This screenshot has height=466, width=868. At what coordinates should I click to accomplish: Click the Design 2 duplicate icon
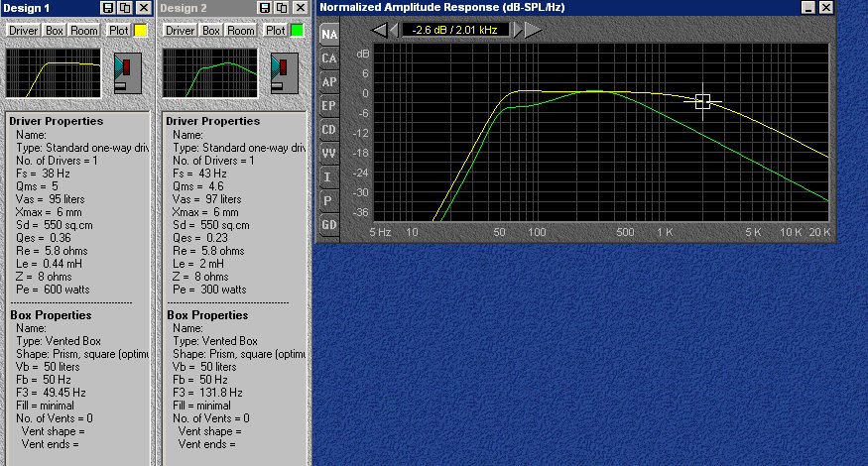click(283, 8)
